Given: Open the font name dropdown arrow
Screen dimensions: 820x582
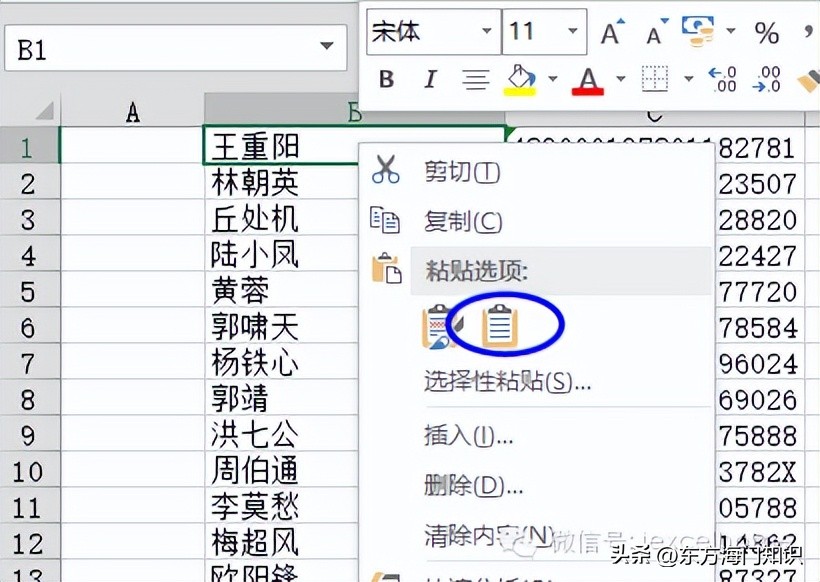Looking at the screenshot, I should pos(485,31).
